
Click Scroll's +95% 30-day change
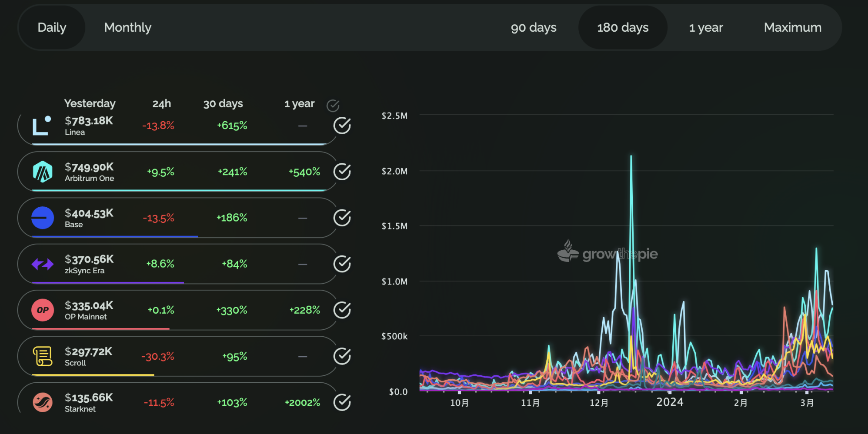click(x=234, y=357)
